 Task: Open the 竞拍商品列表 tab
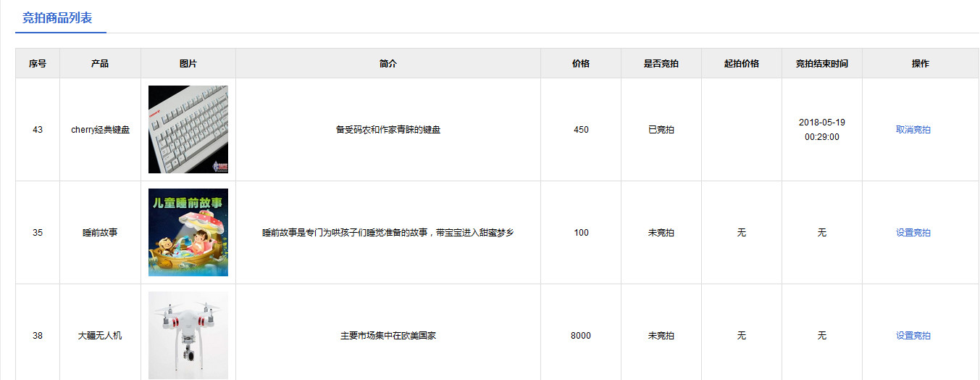57,18
